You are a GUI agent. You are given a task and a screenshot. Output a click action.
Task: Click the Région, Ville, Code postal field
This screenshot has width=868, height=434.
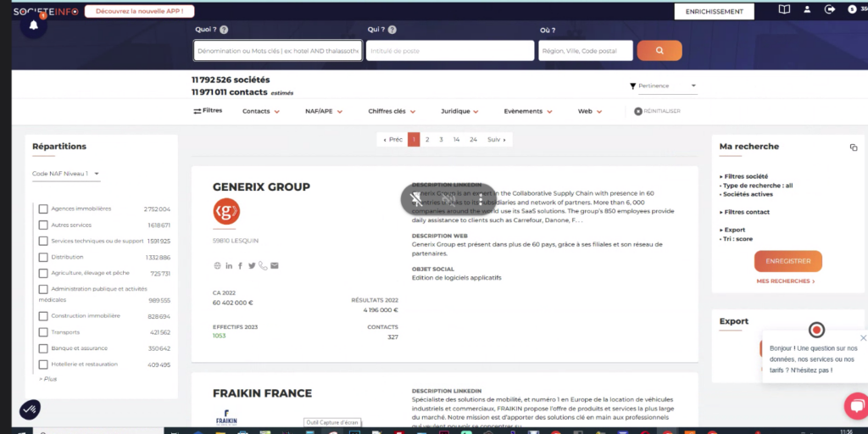pyautogui.click(x=585, y=51)
